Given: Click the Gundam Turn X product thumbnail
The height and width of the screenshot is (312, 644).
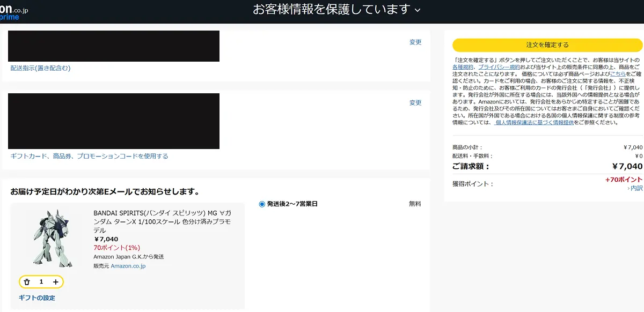Looking at the screenshot, I should pyautogui.click(x=52, y=237).
